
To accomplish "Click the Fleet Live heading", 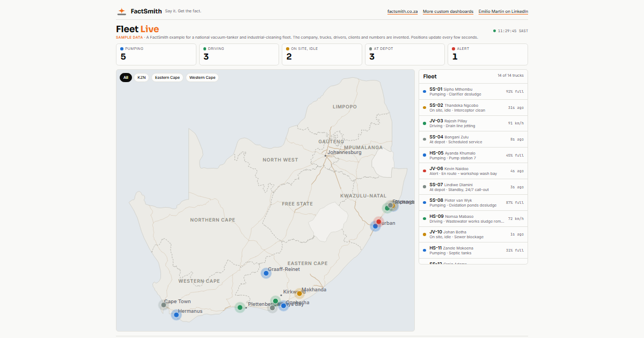I will pyautogui.click(x=137, y=29).
